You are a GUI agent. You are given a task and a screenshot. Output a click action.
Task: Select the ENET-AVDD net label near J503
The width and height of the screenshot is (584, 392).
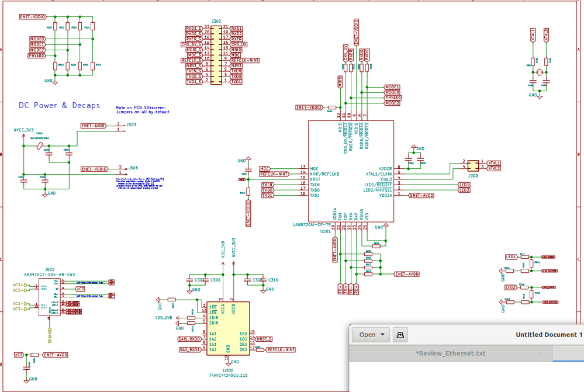(94, 125)
